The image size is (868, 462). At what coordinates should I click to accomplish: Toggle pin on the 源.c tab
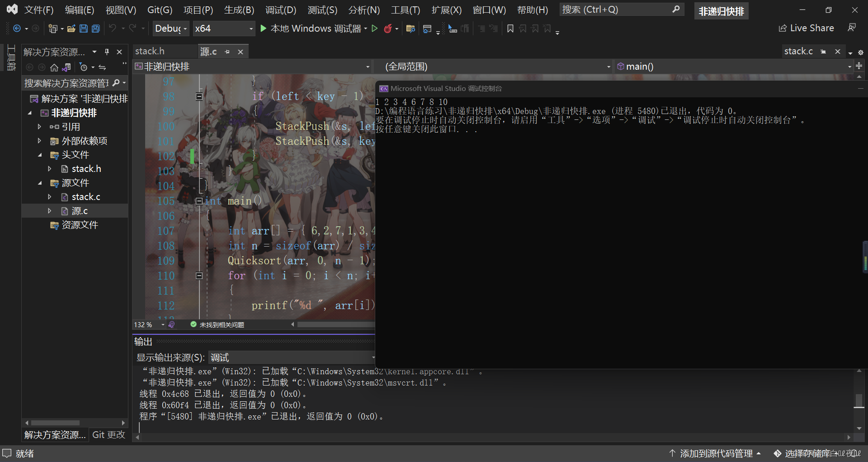227,52
